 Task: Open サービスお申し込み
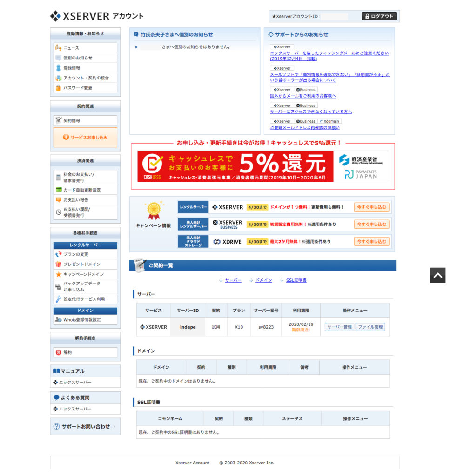coord(85,137)
